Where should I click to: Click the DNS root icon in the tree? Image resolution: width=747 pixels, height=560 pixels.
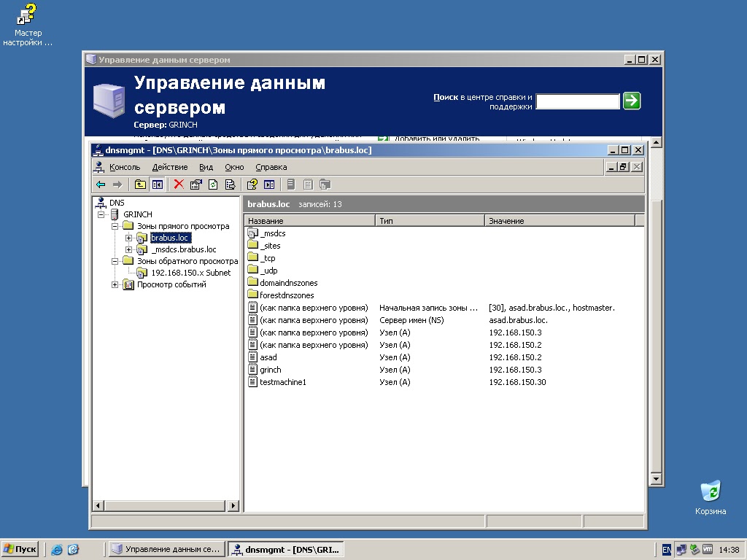point(101,203)
